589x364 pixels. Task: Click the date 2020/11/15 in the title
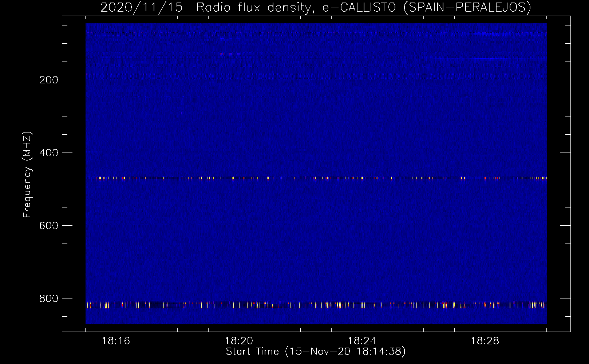pyautogui.click(x=141, y=7)
